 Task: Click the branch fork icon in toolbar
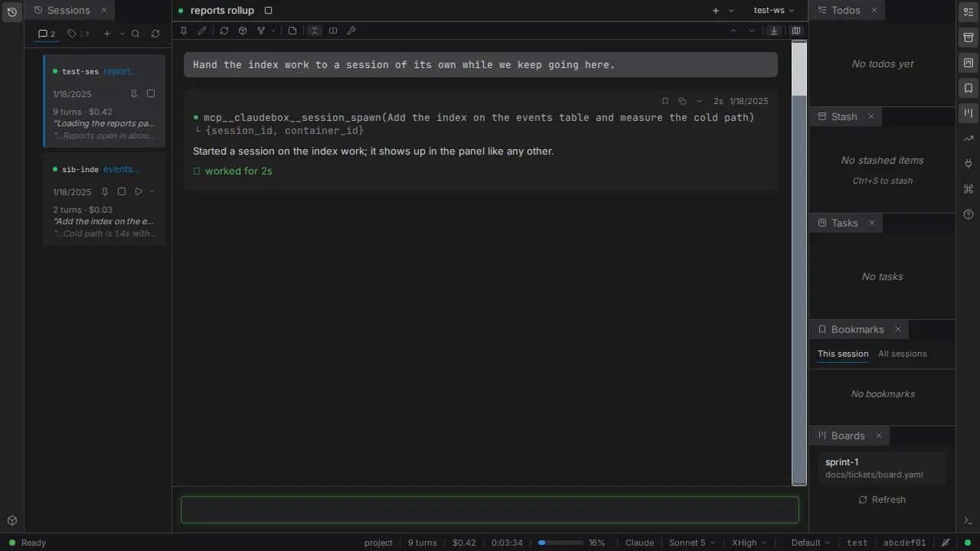pos(261,31)
